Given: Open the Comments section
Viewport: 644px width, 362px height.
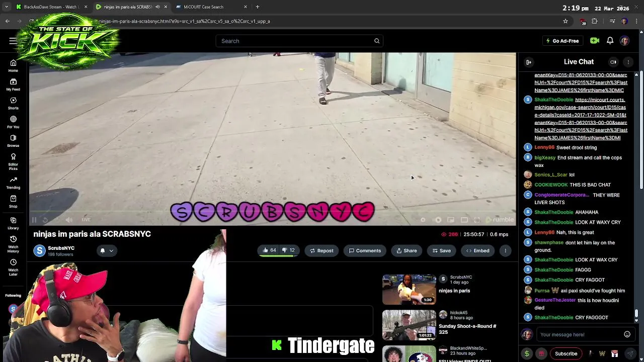Looking at the screenshot, I should click(x=365, y=250).
